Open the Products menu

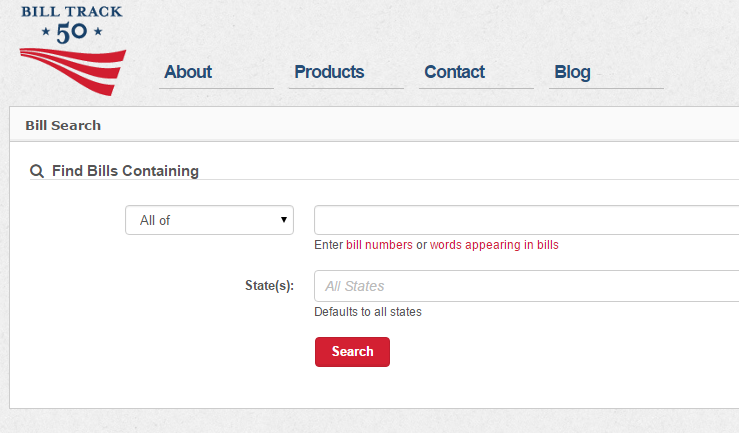pos(329,72)
